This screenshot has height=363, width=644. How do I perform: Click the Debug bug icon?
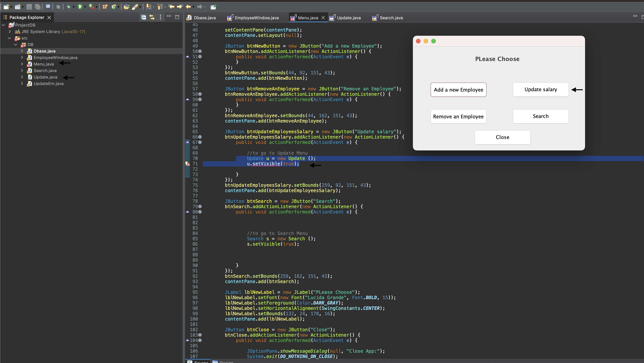pyautogui.click(x=68, y=7)
